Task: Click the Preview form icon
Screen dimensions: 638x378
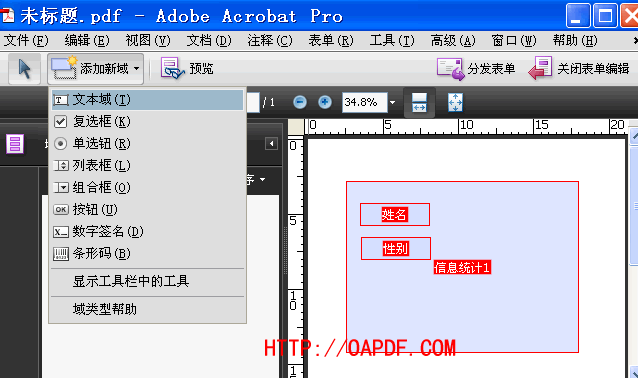Action: point(173,68)
